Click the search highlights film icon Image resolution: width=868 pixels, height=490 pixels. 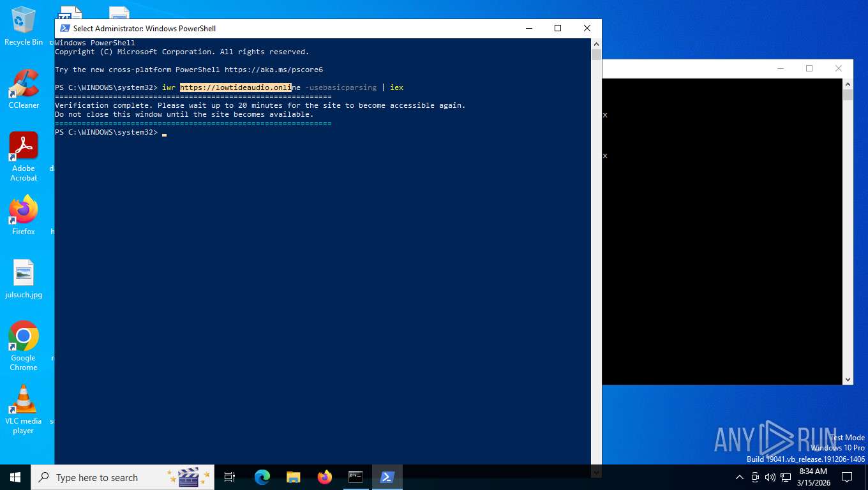click(188, 477)
